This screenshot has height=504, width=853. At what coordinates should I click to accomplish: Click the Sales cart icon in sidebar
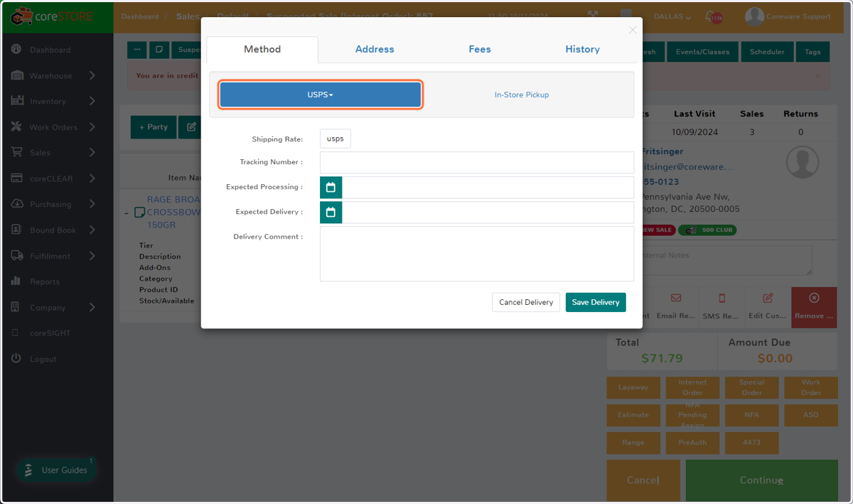click(x=16, y=152)
